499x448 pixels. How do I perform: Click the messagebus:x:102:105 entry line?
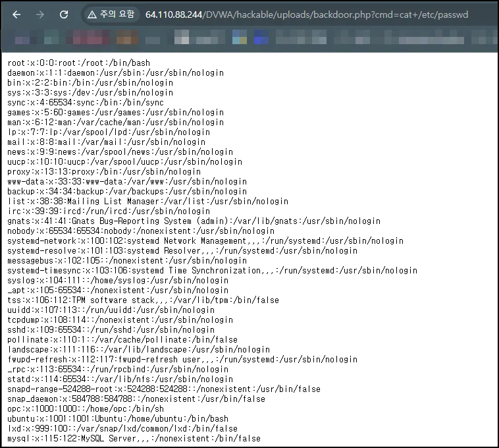[127, 260]
